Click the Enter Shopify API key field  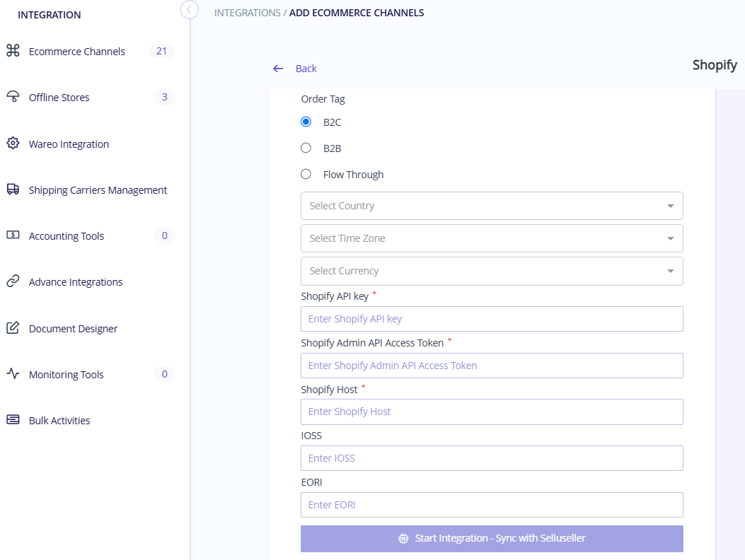492,319
